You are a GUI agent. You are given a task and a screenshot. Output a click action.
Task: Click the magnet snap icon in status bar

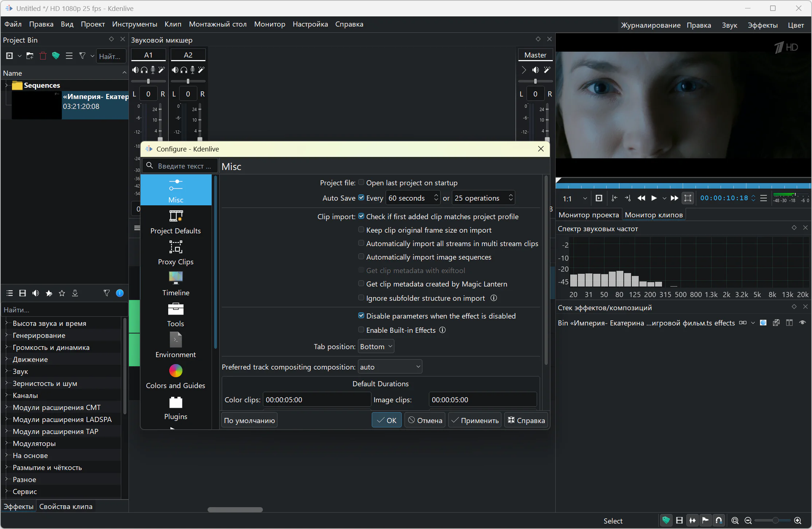point(719,520)
